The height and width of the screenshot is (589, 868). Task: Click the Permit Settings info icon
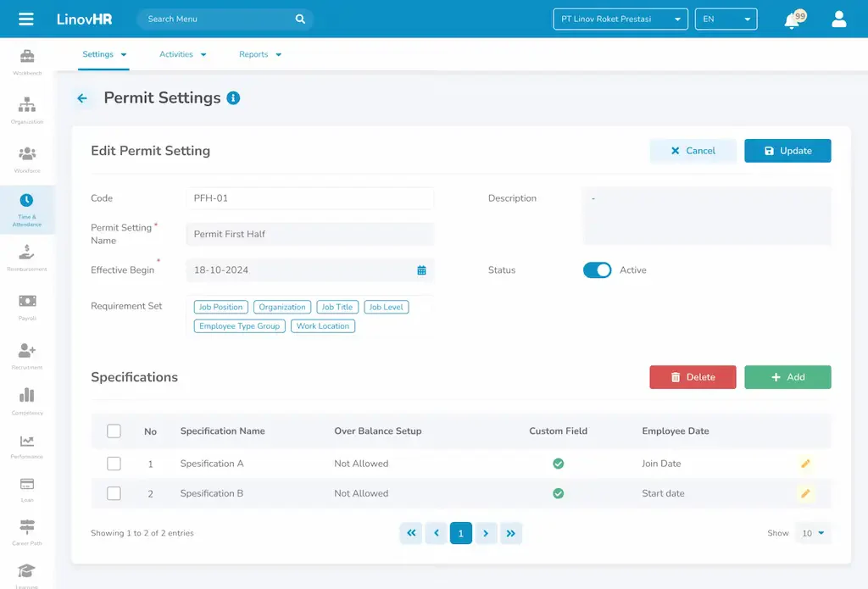tap(234, 98)
